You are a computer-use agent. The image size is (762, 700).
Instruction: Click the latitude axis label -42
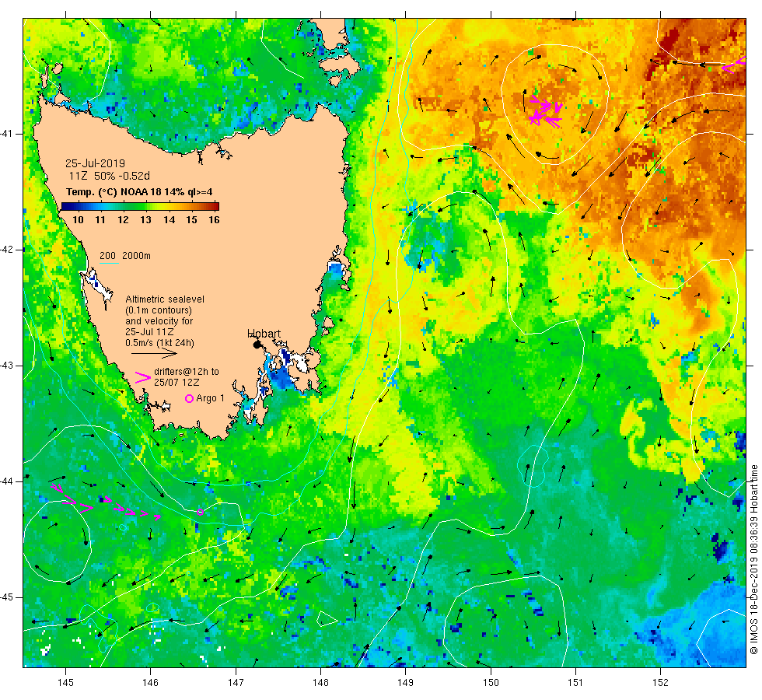point(6,250)
